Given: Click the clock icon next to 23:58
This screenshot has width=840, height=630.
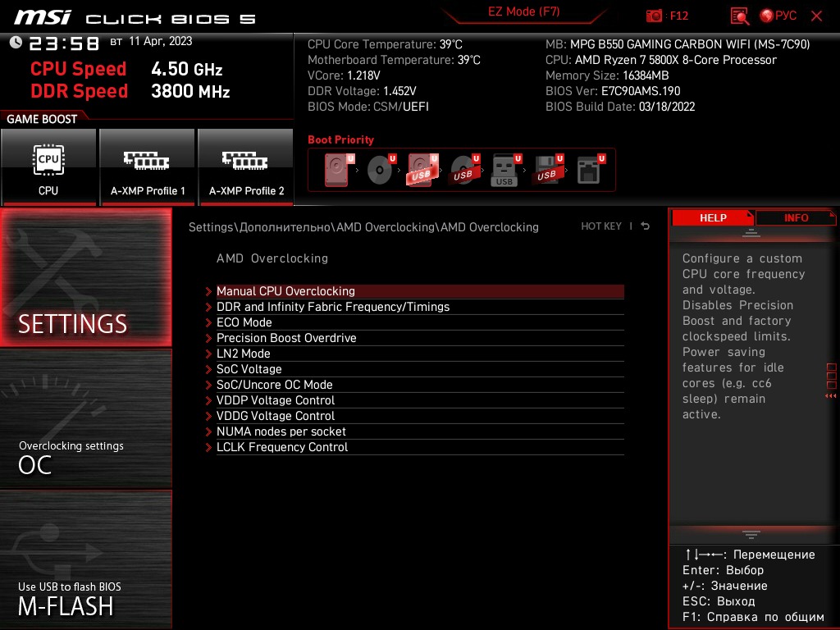Looking at the screenshot, I should [x=16, y=43].
